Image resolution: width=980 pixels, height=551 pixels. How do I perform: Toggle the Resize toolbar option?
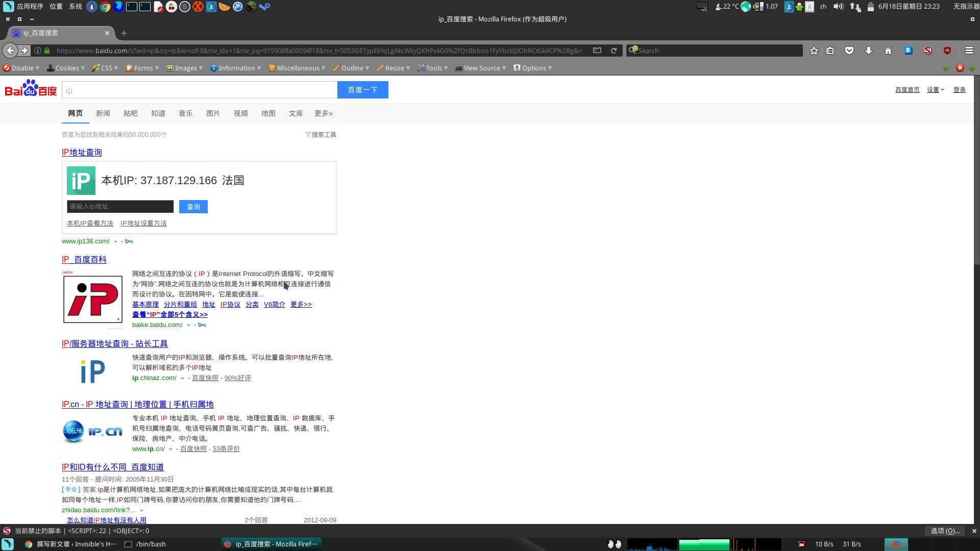pos(393,67)
